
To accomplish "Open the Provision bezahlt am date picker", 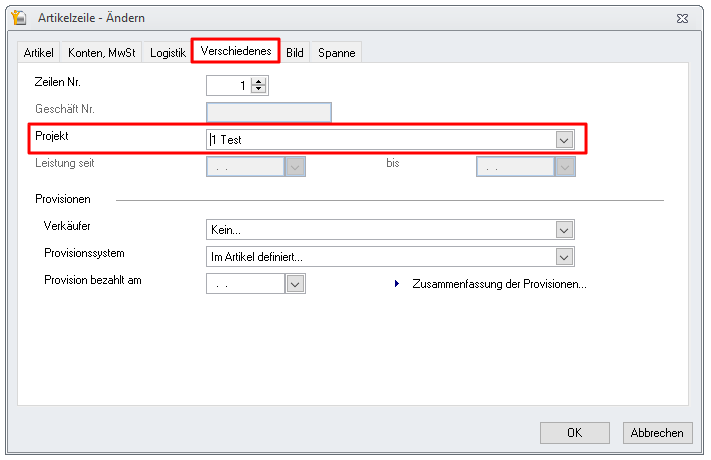I will [295, 284].
